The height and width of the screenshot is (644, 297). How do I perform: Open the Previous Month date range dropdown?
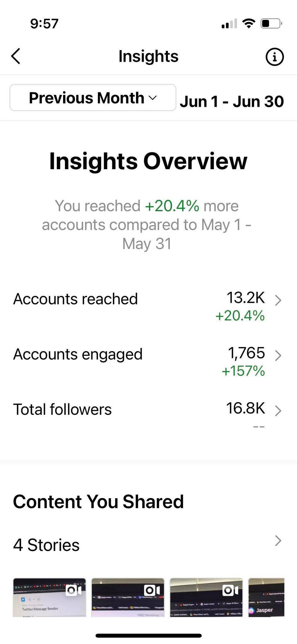click(x=93, y=97)
